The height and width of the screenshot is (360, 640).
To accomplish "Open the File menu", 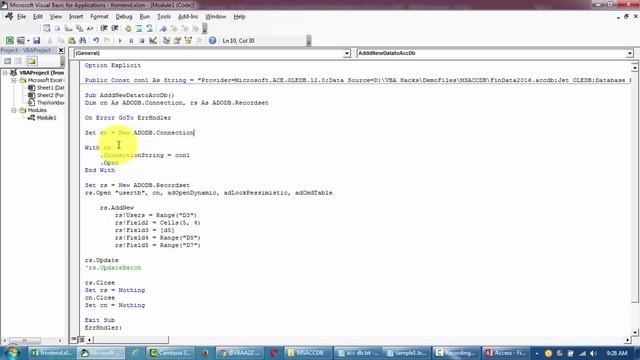I will (x=21, y=17).
